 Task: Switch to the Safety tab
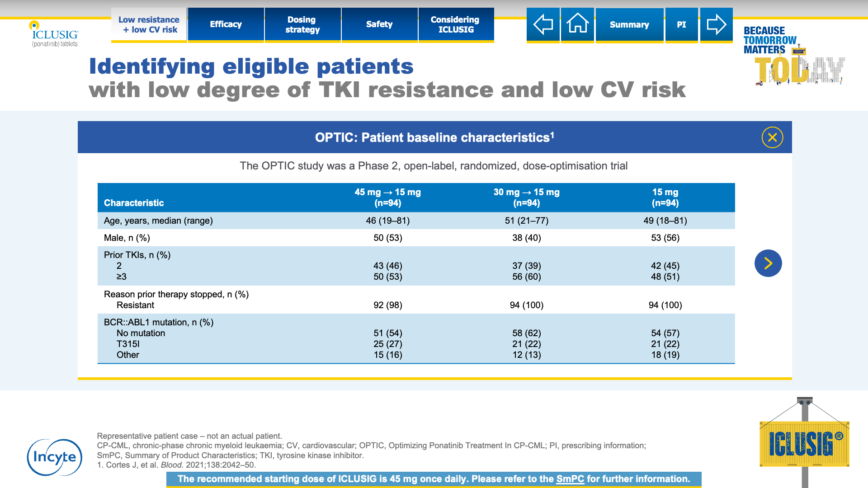(379, 24)
